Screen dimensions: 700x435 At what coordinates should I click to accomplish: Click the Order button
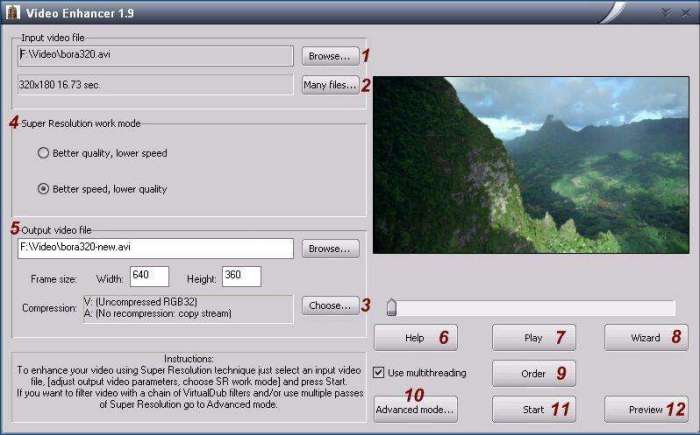tap(534, 373)
